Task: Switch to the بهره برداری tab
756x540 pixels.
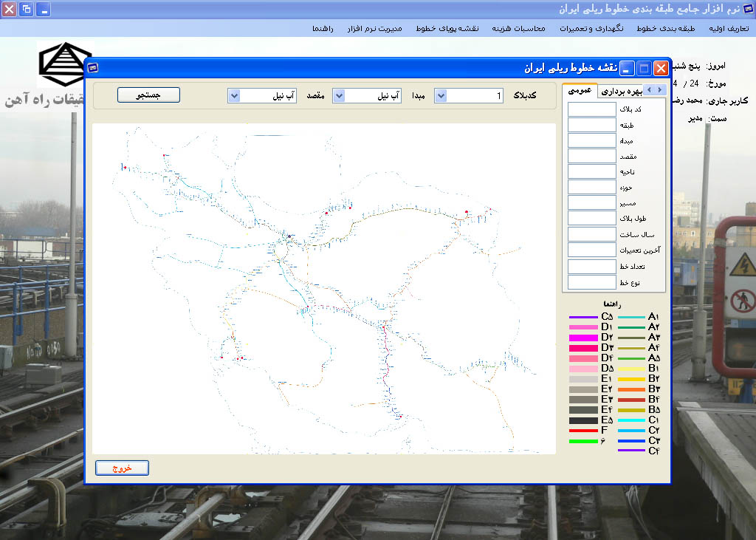Action: coord(622,91)
